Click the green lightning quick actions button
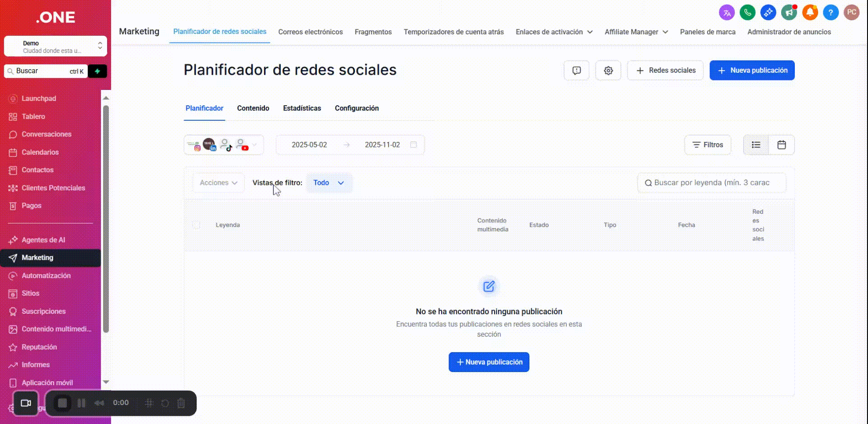Viewport: 868px width, 424px height. click(98, 71)
